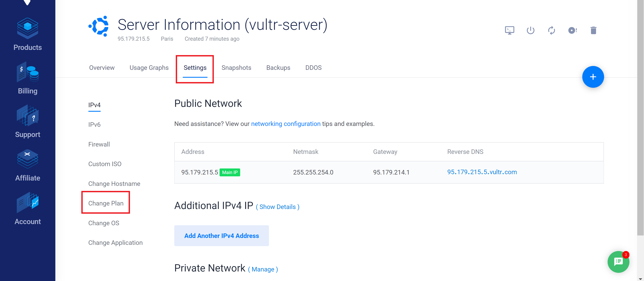Open the green chat messages widget

[x=618, y=262]
